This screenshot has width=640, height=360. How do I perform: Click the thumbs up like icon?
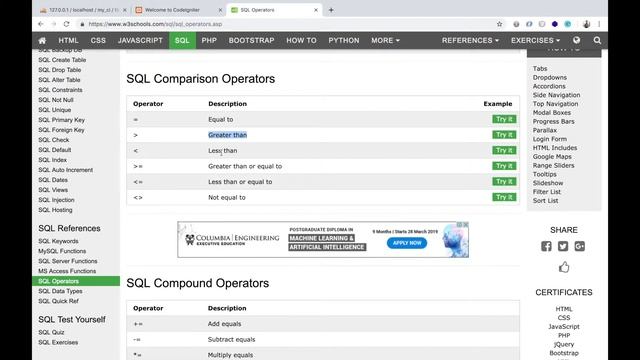[564, 267]
